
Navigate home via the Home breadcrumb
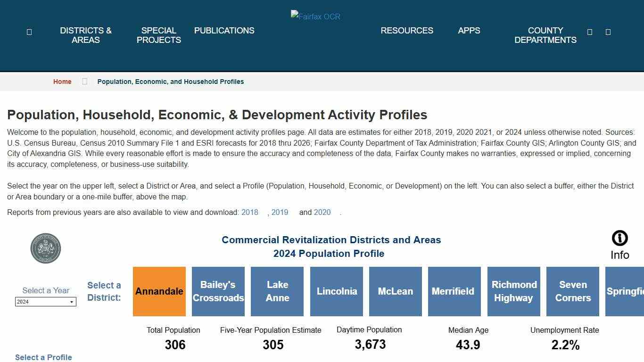(x=62, y=81)
